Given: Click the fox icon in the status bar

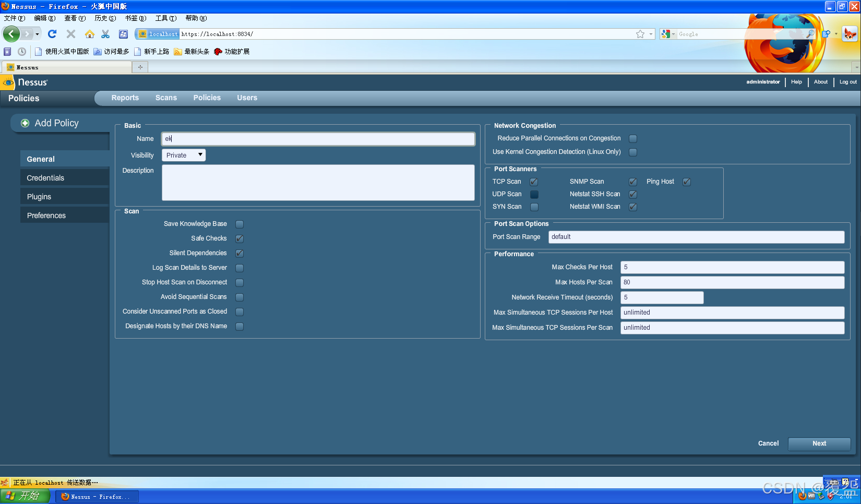Looking at the screenshot, I should pyautogui.click(x=5, y=483).
